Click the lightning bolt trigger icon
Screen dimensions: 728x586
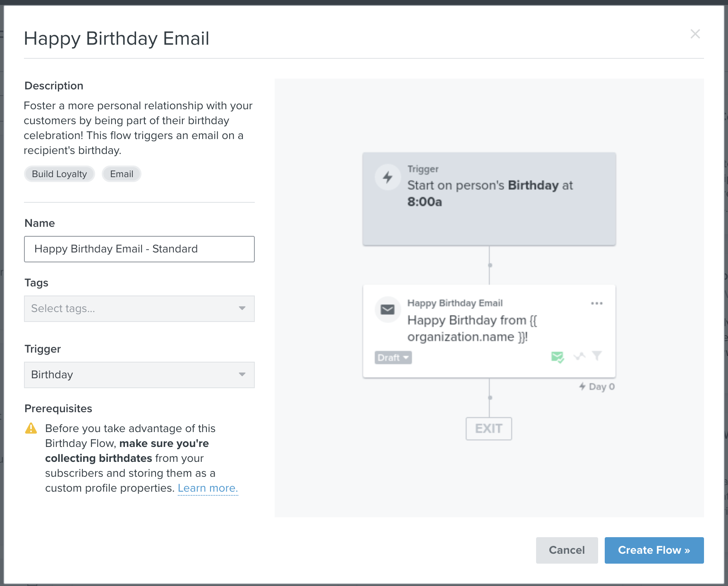tap(388, 178)
